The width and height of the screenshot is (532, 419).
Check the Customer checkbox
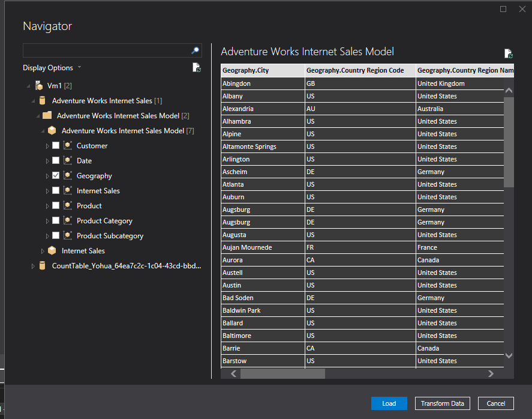56,146
